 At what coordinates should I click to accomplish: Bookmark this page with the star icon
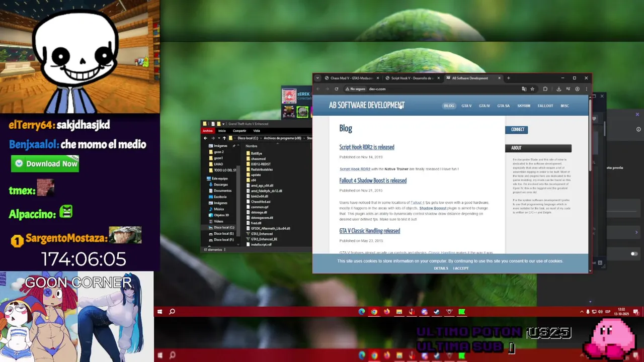[532, 89]
